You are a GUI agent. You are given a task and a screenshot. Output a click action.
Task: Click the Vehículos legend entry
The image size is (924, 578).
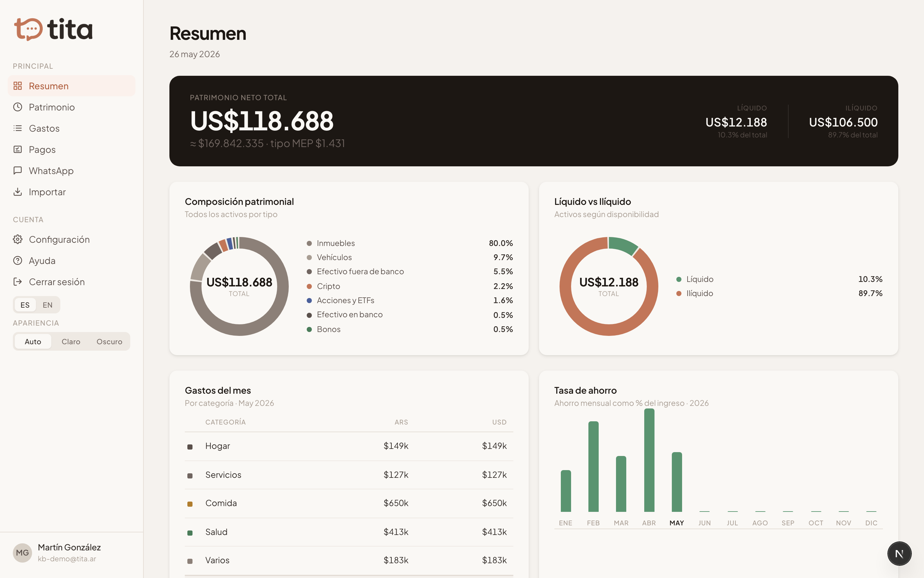[x=410, y=257]
